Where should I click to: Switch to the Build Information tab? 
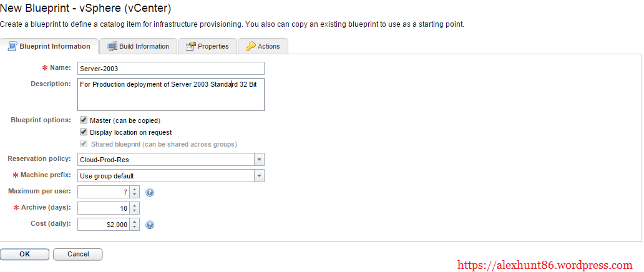[x=144, y=46]
